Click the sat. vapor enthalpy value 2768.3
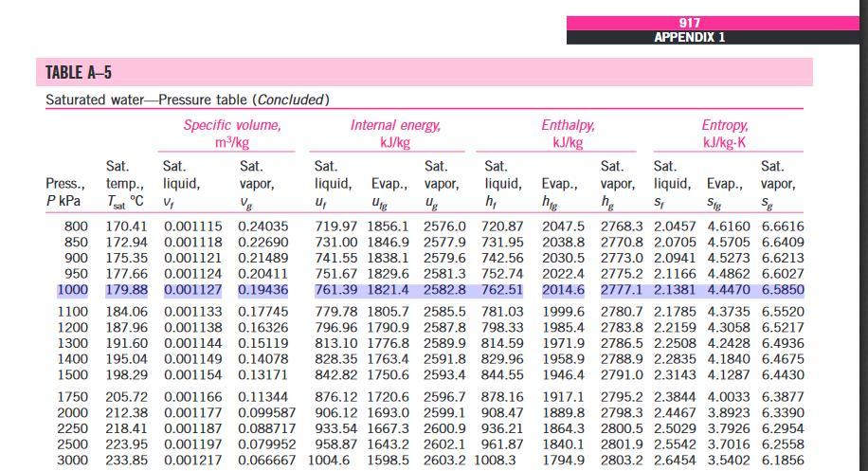 pos(623,226)
